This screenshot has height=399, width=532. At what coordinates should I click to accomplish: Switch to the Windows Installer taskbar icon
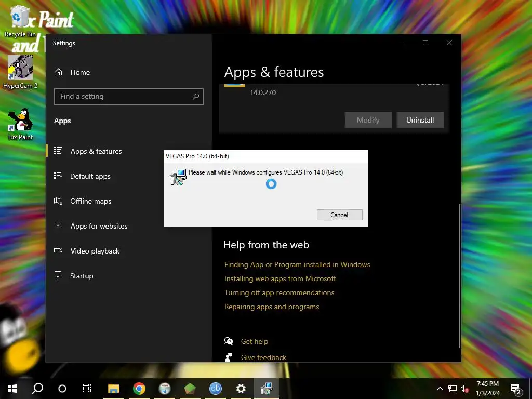click(x=267, y=389)
